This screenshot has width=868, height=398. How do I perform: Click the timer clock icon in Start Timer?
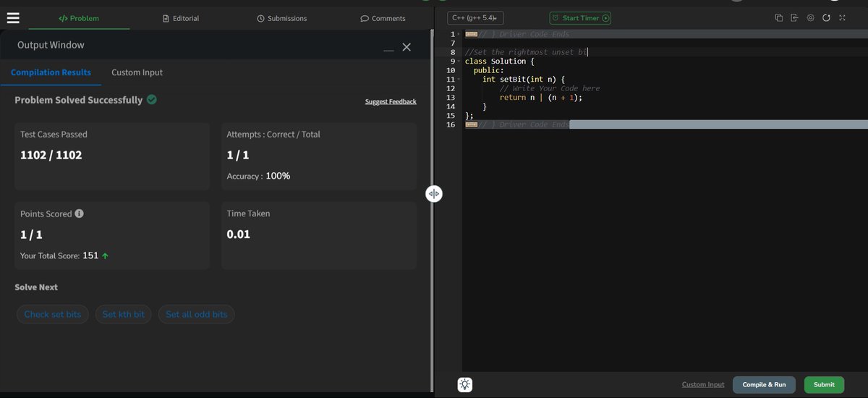556,18
